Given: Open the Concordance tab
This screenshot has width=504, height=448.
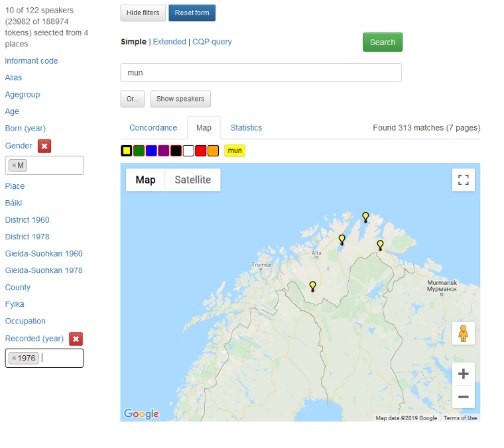Looking at the screenshot, I should point(153,128).
